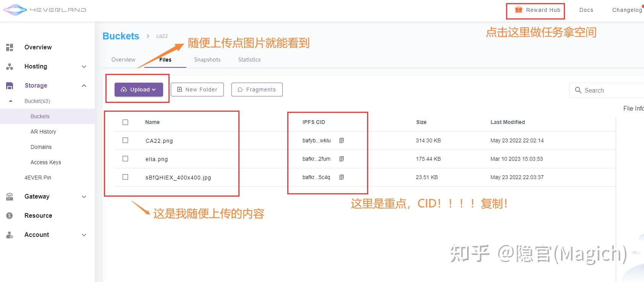Check the box for CA22.png

[125, 140]
